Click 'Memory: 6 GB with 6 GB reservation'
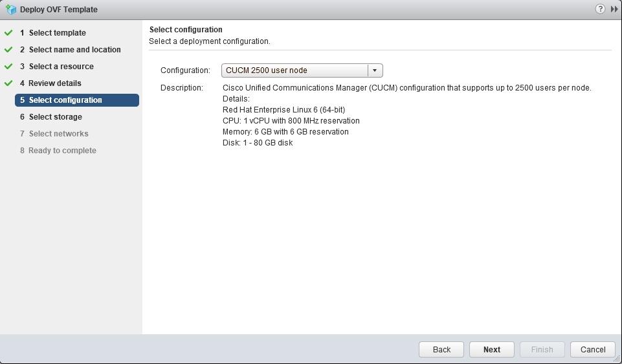This screenshot has height=364, width=622. click(285, 132)
